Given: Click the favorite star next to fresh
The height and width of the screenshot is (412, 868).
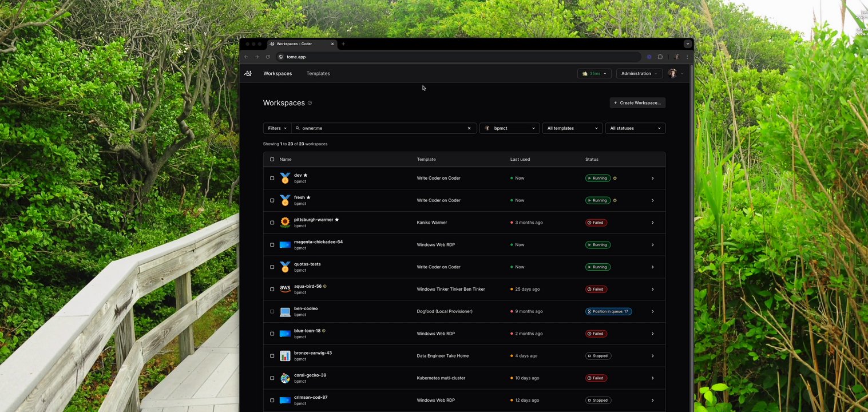Looking at the screenshot, I should [x=308, y=197].
